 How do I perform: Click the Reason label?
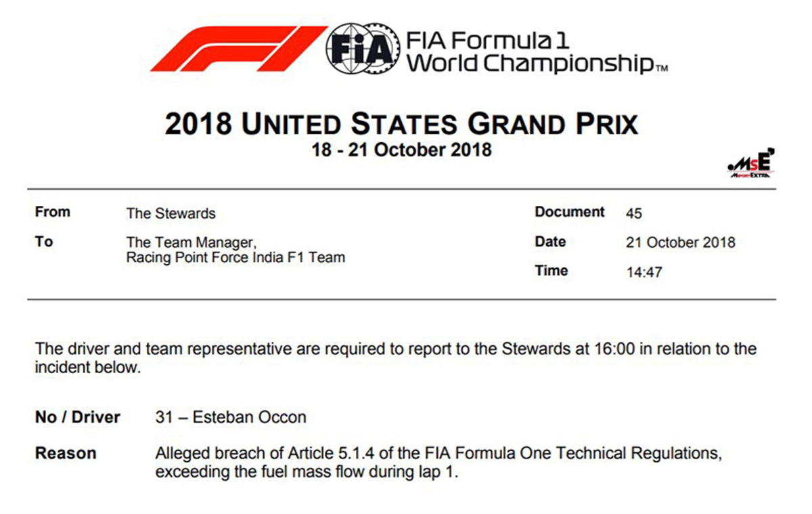pos(66,453)
